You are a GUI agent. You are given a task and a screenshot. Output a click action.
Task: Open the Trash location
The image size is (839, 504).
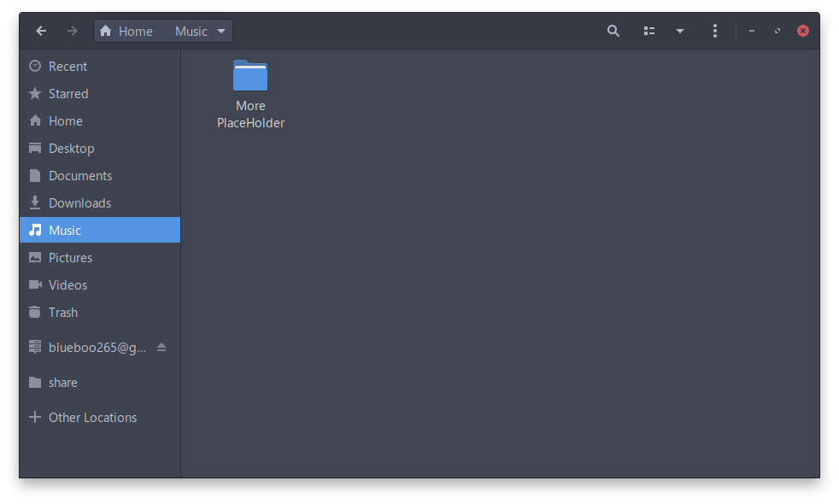(63, 313)
